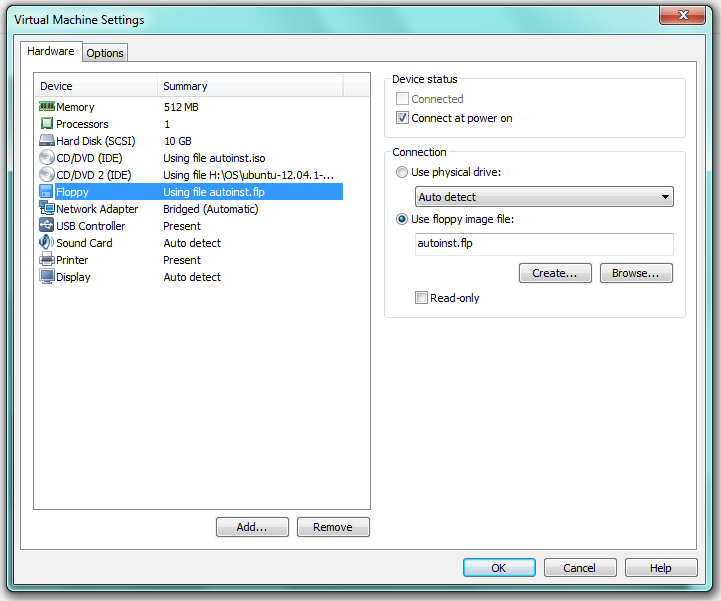The width and height of the screenshot is (721, 601).
Task: Click the Memory device icon
Action: 46,107
